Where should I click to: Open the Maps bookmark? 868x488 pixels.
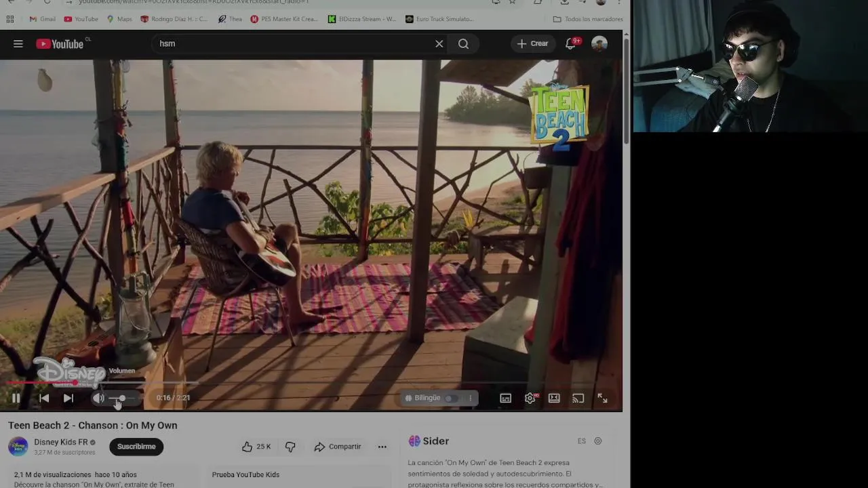click(x=119, y=19)
